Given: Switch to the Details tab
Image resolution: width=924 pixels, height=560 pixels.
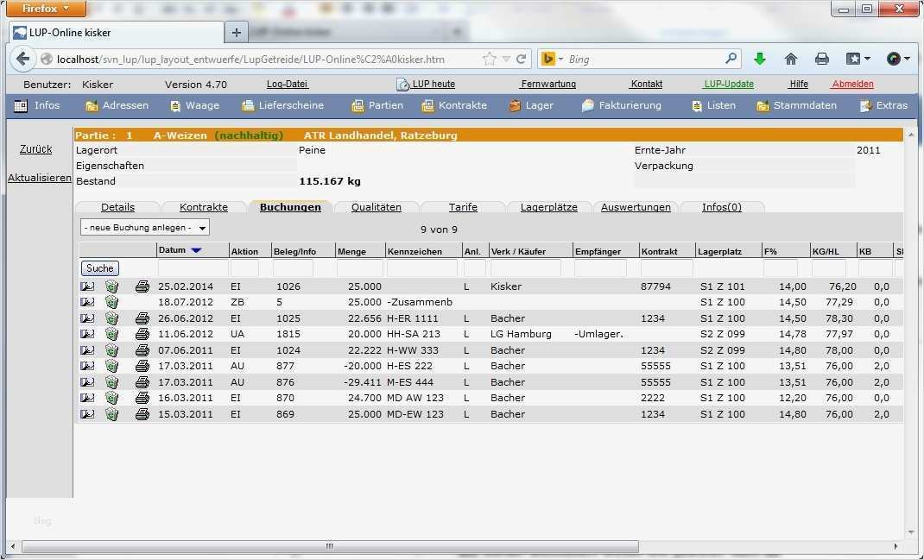Looking at the screenshot, I should tap(117, 207).
